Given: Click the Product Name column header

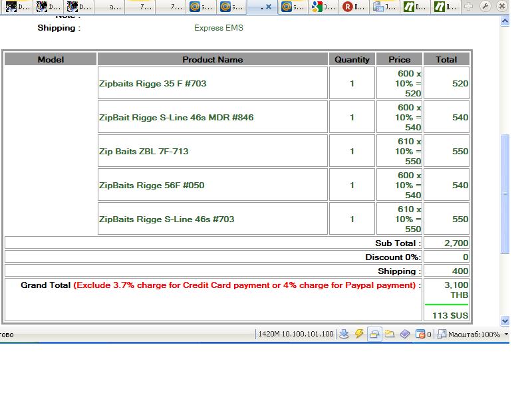Looking at the screenshot, I should point(212,59).
